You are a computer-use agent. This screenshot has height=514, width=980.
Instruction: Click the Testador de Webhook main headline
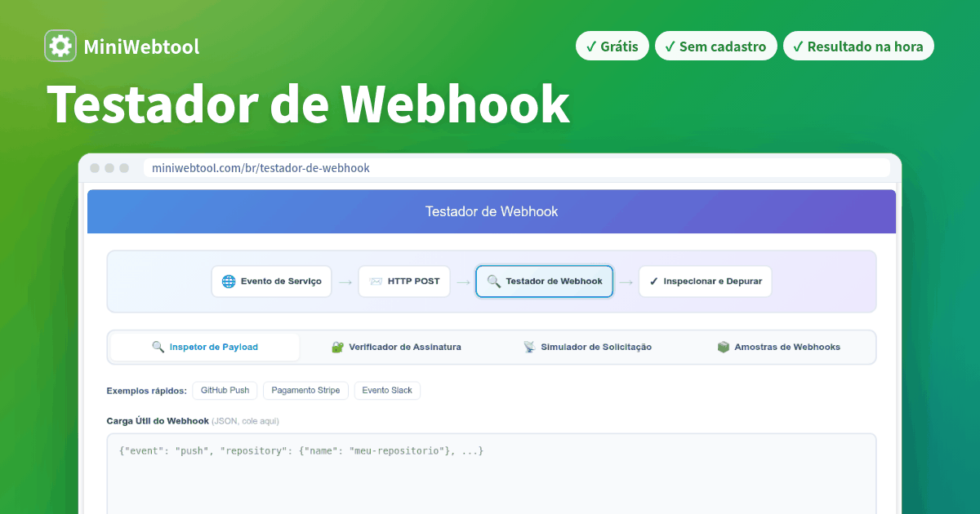click(x=308, y=104)
